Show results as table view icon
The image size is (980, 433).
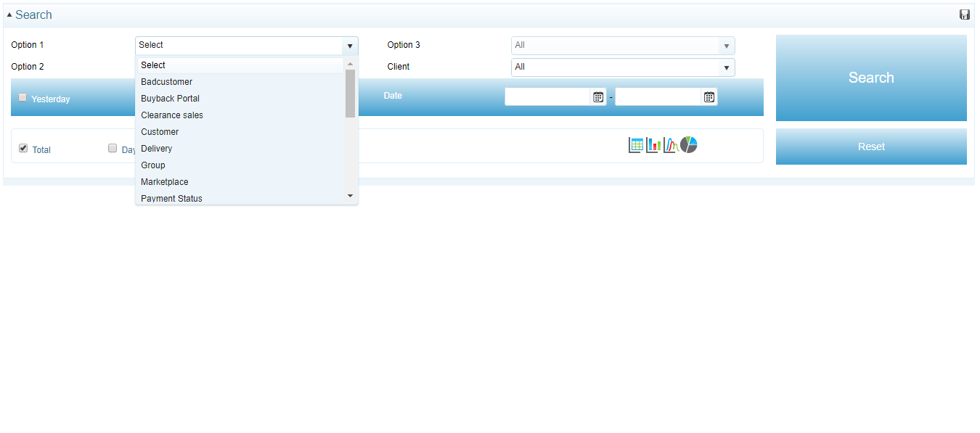coord(636,145)
